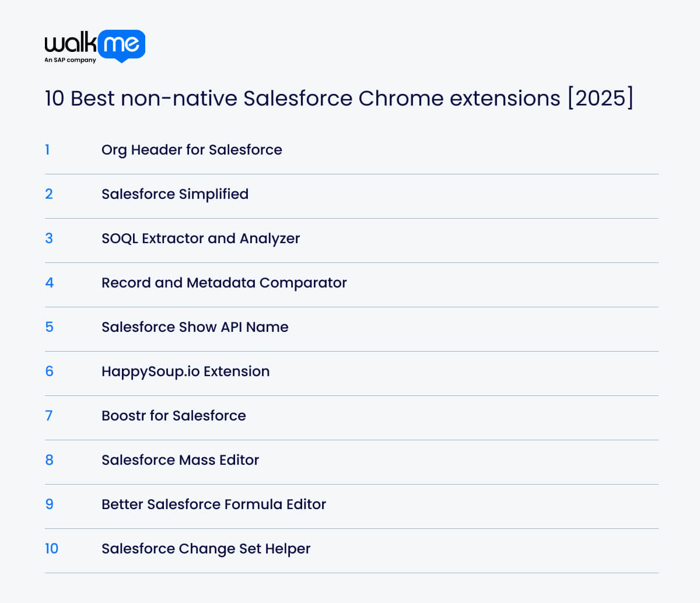The height and width of the screenshot is (603, 700).
Task: Open SOQL Extractor and Analyzer
Action: click(x=201, y=239)
